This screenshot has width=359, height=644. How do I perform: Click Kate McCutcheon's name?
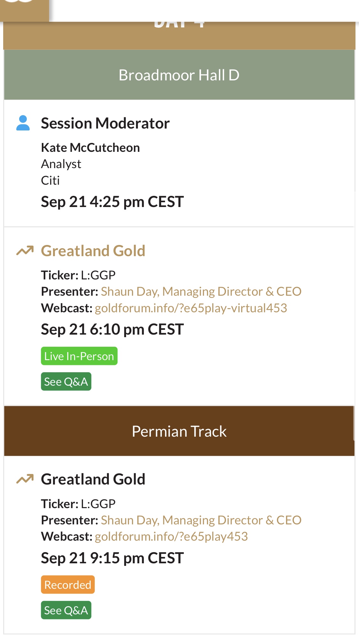coord(90,148)
